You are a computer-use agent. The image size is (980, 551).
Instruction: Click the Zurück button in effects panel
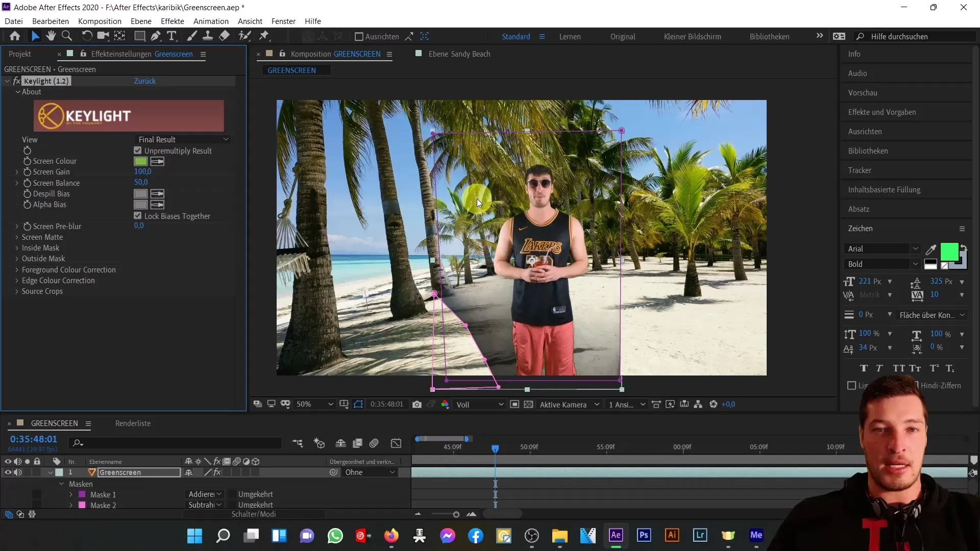(x=145, y=80)
